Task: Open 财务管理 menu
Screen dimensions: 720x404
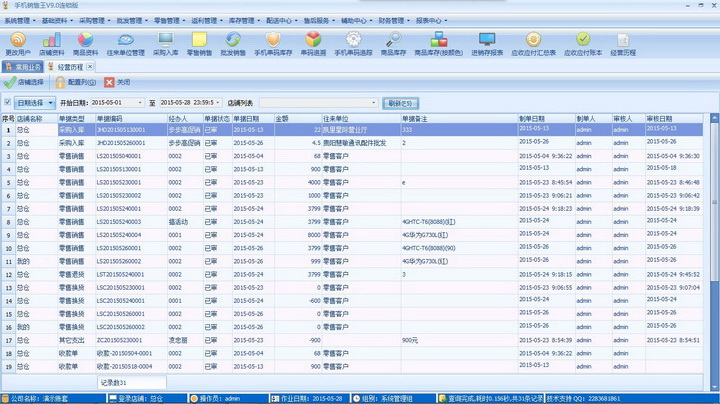Action: (x=394, y=21)
